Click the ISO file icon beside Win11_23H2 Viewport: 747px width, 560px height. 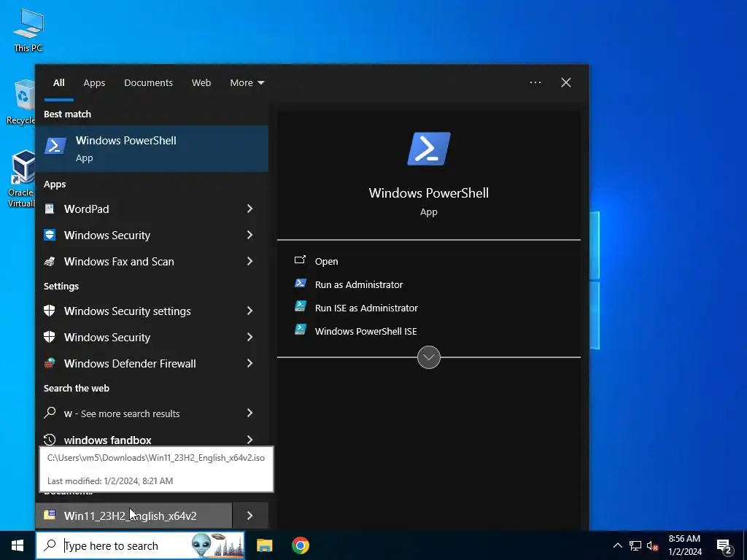(50, 515)
